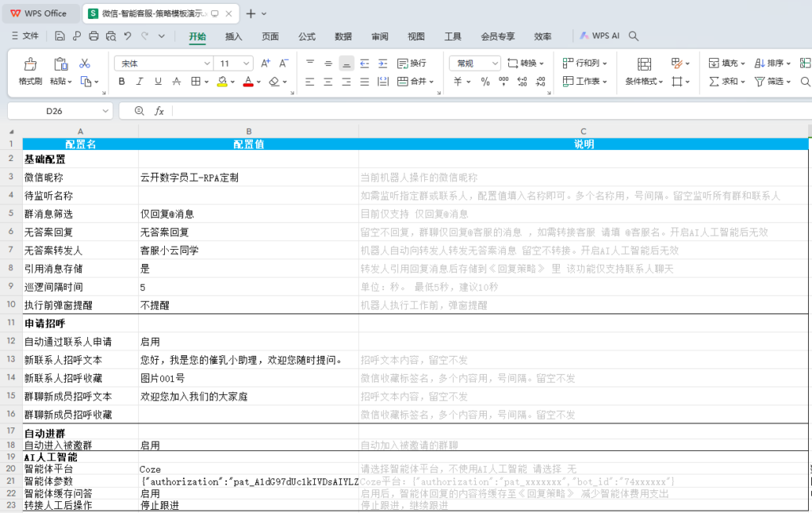
Task: Decrease font size with A- icon
Action: tap(284, 63)
